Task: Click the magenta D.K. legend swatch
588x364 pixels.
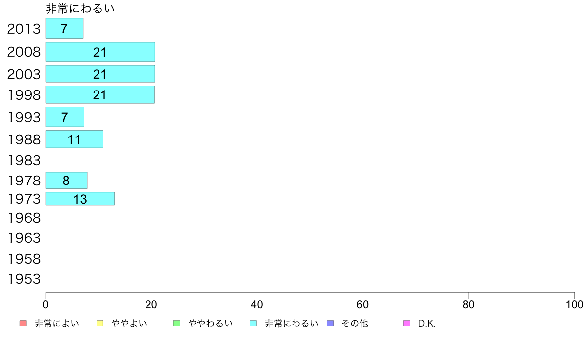Action: 407,323
